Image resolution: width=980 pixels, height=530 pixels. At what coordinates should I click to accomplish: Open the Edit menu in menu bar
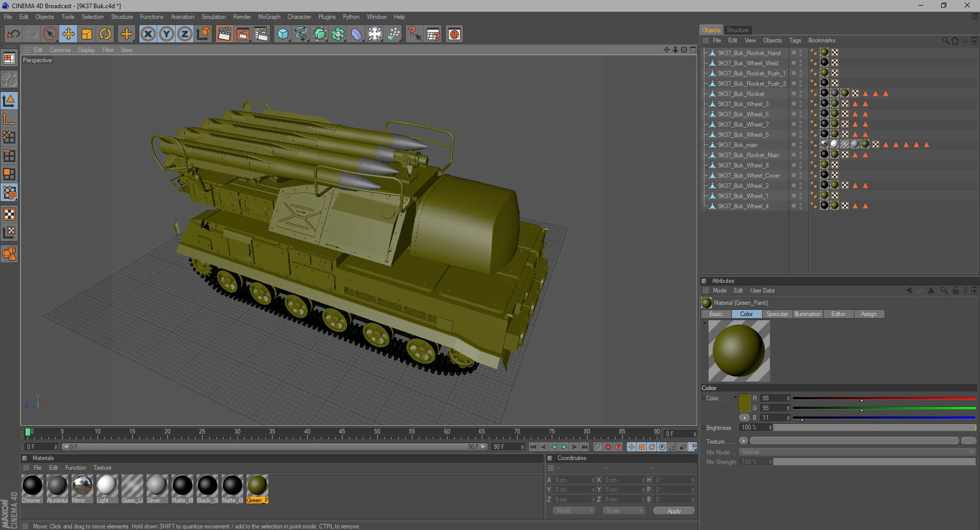[x=23, y=17]
